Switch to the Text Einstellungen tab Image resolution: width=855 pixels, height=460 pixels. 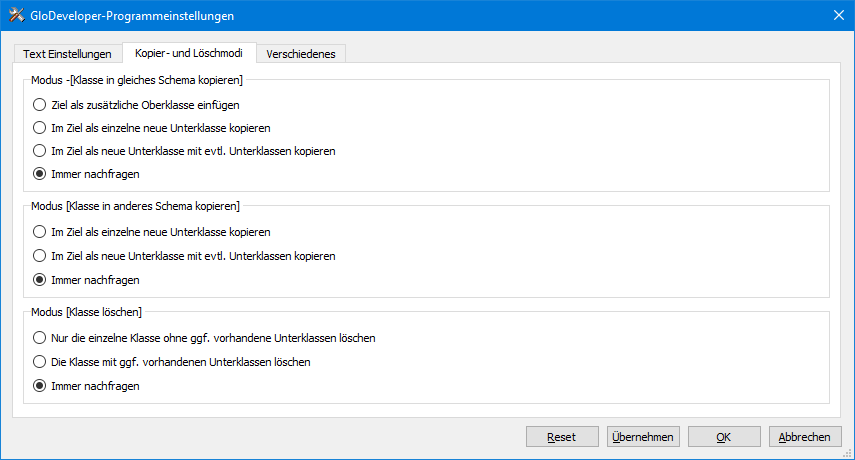coord(68,54)
